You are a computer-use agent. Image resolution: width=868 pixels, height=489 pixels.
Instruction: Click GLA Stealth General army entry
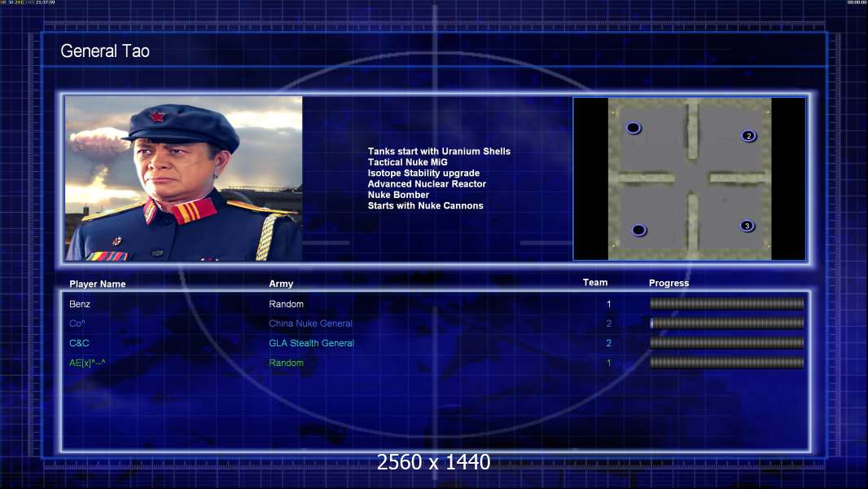pos(312,343)
